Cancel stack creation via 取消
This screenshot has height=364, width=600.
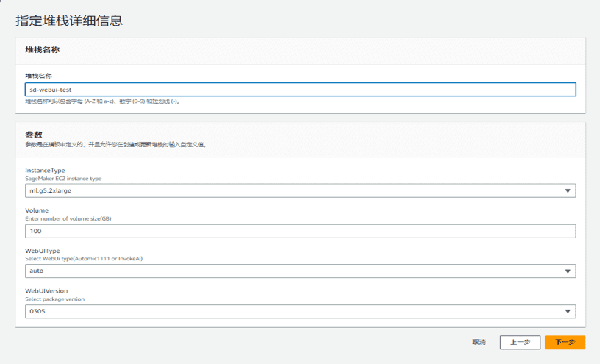(479, 342)
